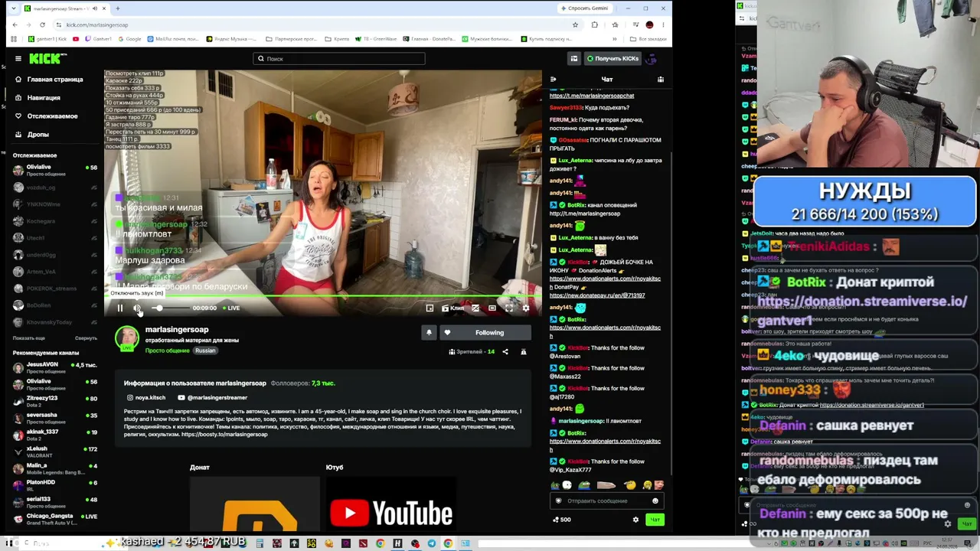Report the channel using the flag icon
Screen dimensions: 980x551
524,352
